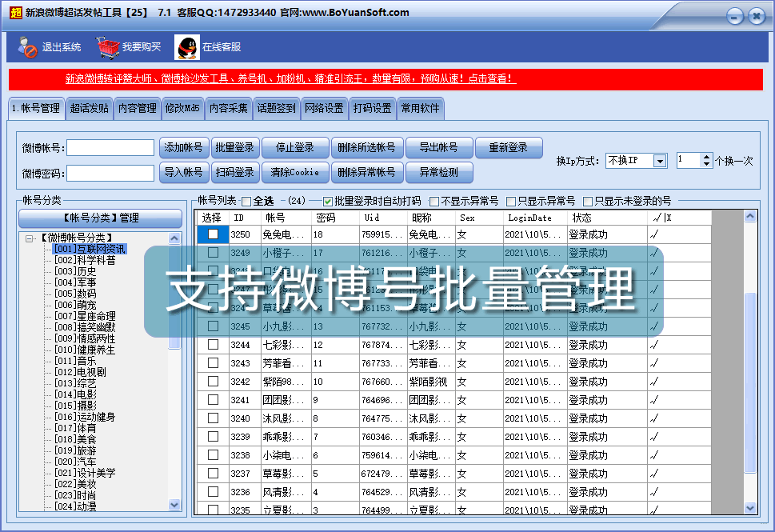
Task: Select [021]设计美学 category
Action: [x=85, y=473]
